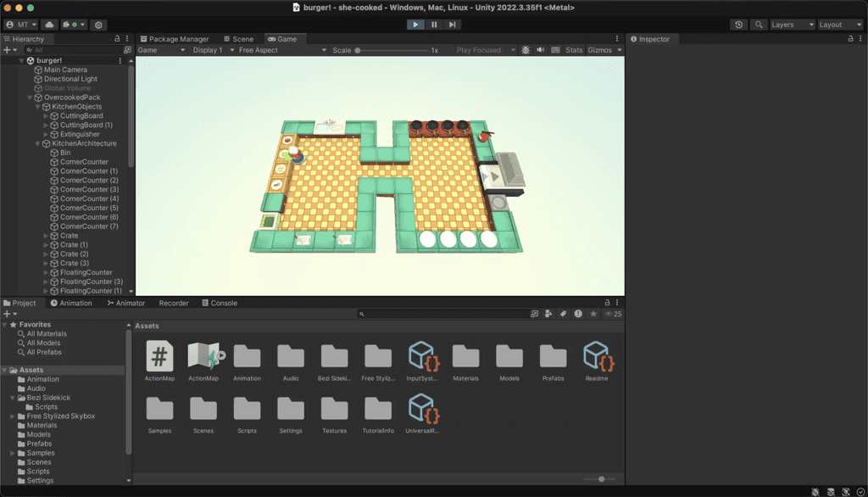This screenshot has width=868, height=497.
Task: Open the search by type filter in Project
Action: [x=548, y=313]
